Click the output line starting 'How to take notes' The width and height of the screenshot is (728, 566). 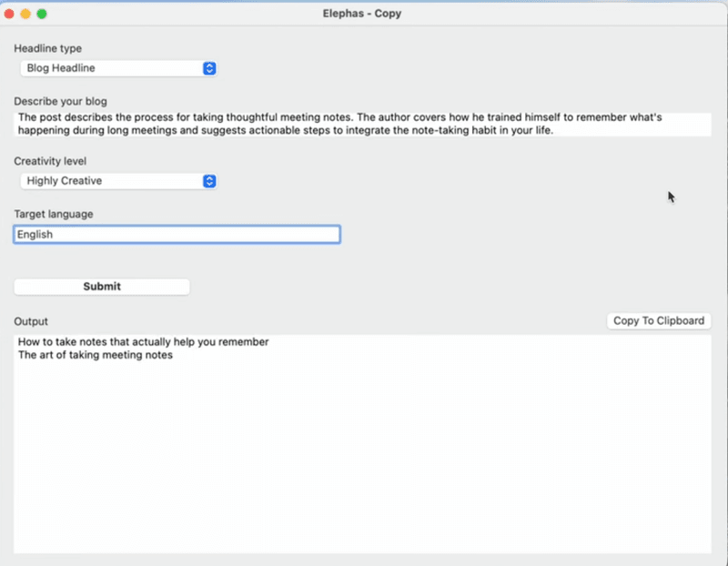(x=143, y=342)
